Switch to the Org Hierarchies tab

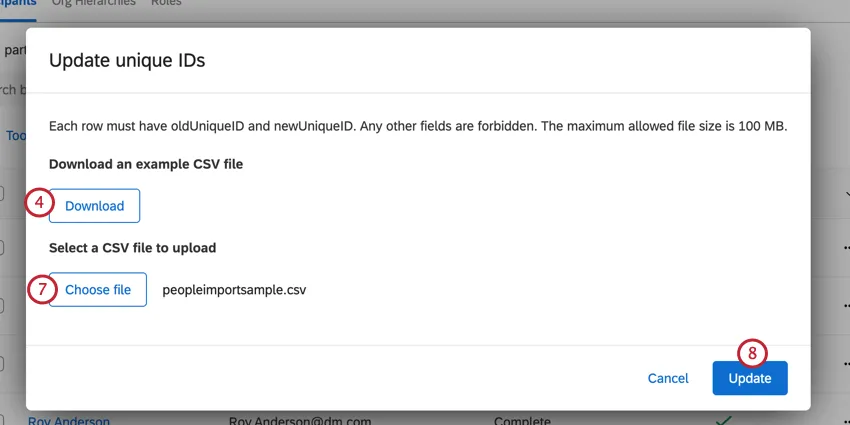click(x=93, y=3)
